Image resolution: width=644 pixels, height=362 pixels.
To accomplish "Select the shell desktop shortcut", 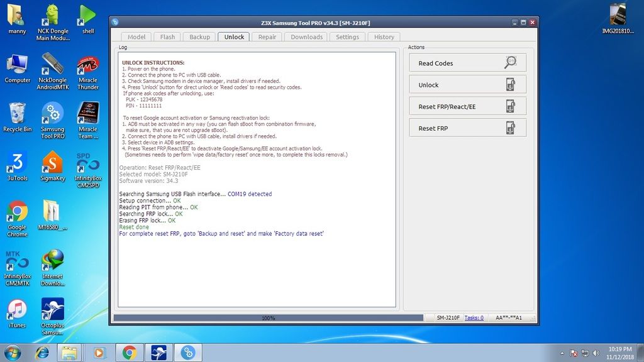I will [88, 19].
